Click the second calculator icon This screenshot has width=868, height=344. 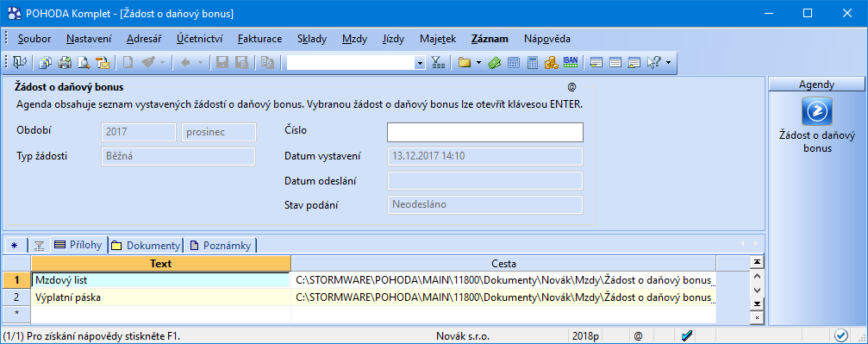(533, 63)
